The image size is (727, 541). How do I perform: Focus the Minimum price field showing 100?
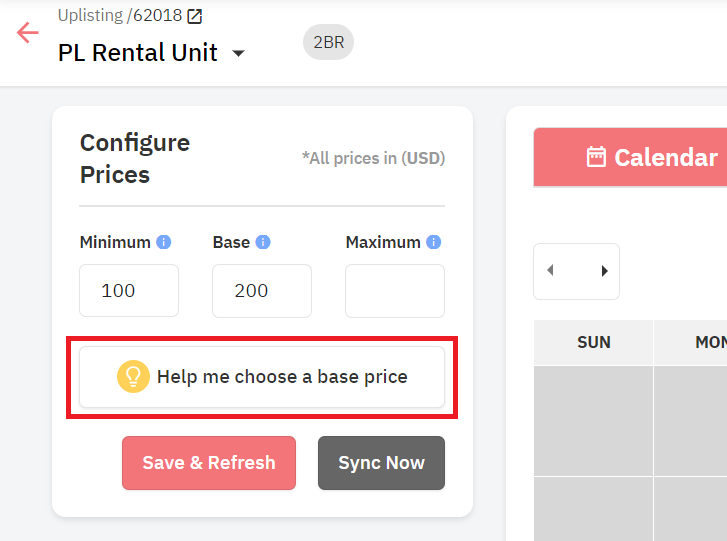pyautogui.click(x=129, y=291)
